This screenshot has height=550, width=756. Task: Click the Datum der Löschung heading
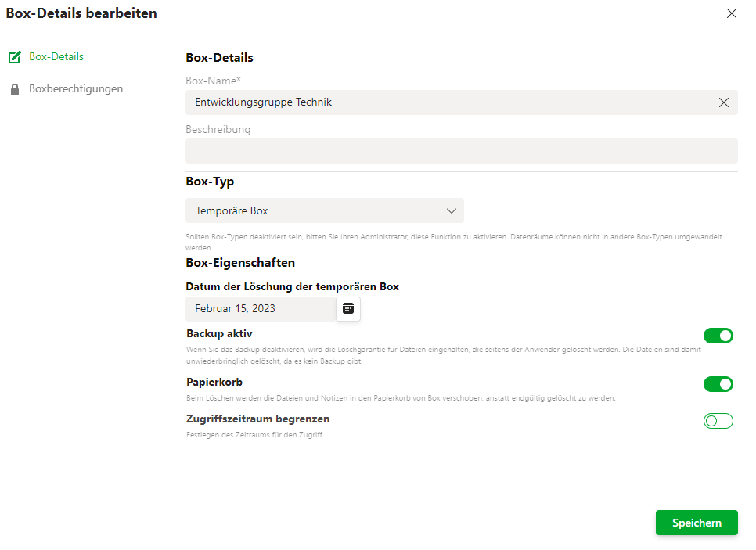(292, 286)
